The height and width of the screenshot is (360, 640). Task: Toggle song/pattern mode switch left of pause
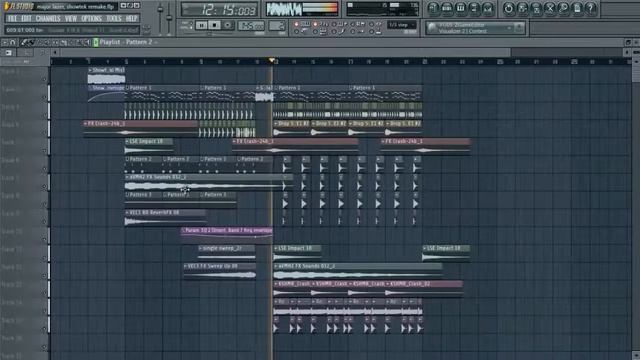click(186, 25)
